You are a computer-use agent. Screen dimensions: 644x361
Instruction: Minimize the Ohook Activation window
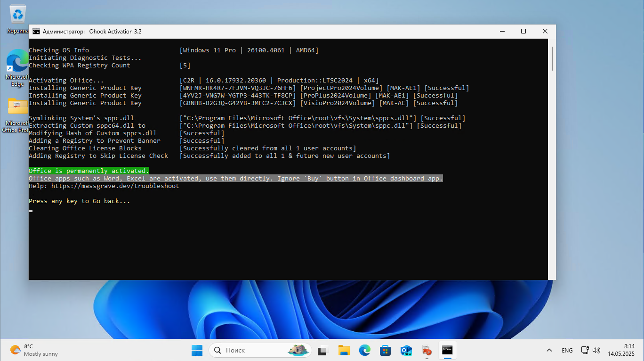[x=502, y=32]
